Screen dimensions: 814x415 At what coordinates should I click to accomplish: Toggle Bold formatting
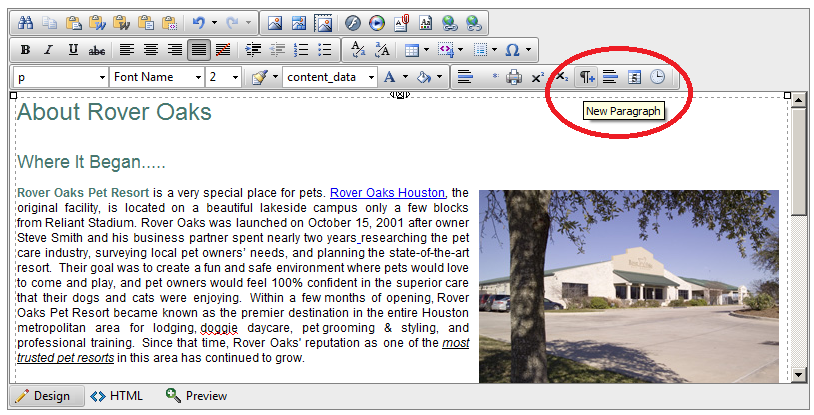[x=25, y=50]
